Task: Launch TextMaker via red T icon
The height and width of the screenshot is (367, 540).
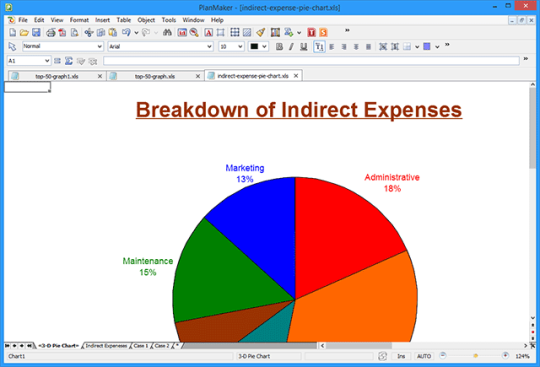Action: 312,32
